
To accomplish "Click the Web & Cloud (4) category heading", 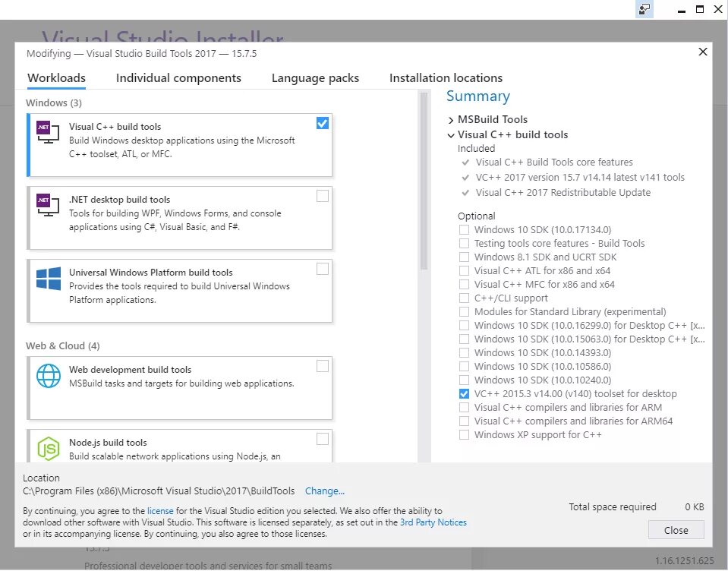I will [x=63, y=345].
